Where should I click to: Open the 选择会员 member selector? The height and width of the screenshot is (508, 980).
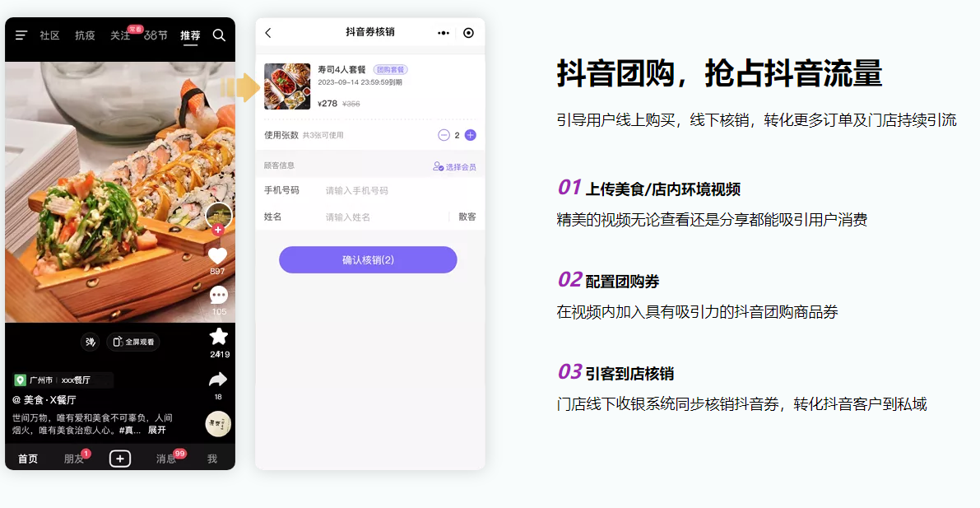(x=454, y=166)
